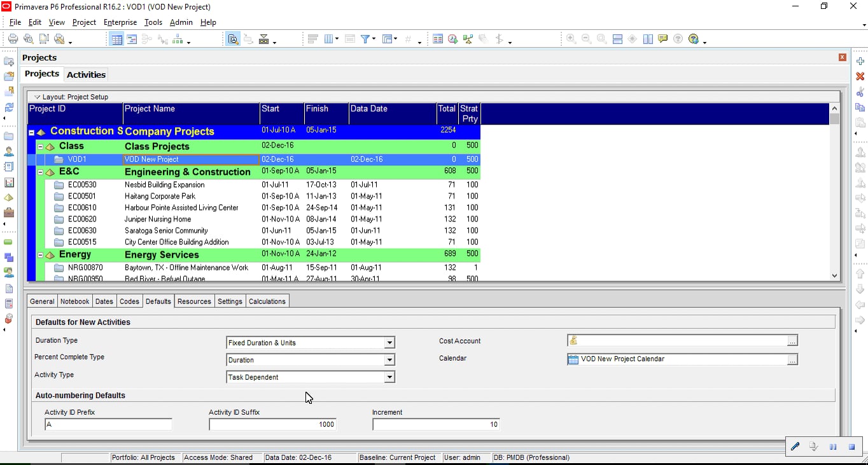Viewport: 868px width, 465px height.
Task: Click the Add plus icon in the right command bar
Action: point(860,61)
